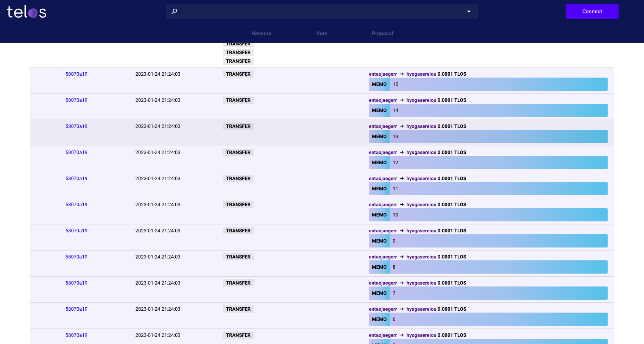Expand the transaction row showing memo 8
The image size is (644, 344).
point(303,263)
